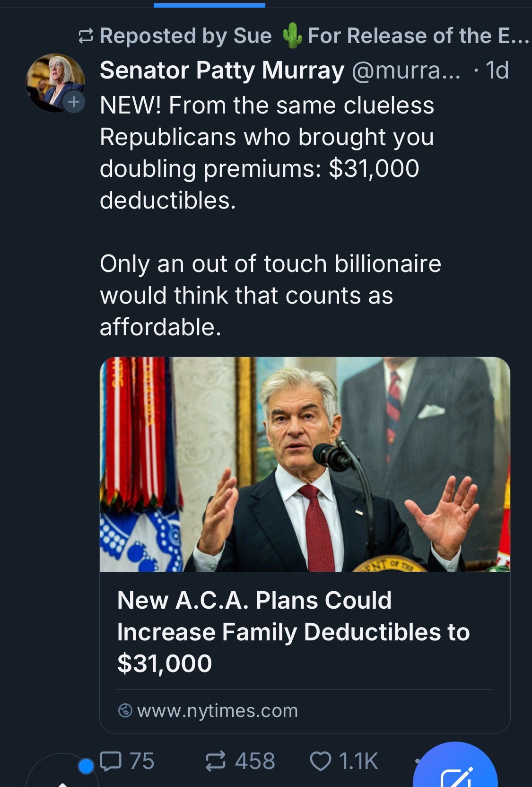
Task: Tap the 1d post timestamp
Action: point(497,70)
